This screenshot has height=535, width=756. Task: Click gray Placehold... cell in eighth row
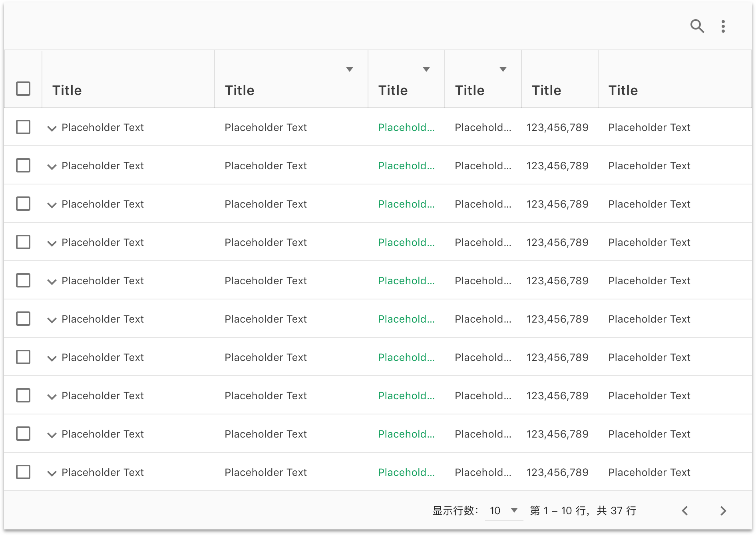(483, 396)
